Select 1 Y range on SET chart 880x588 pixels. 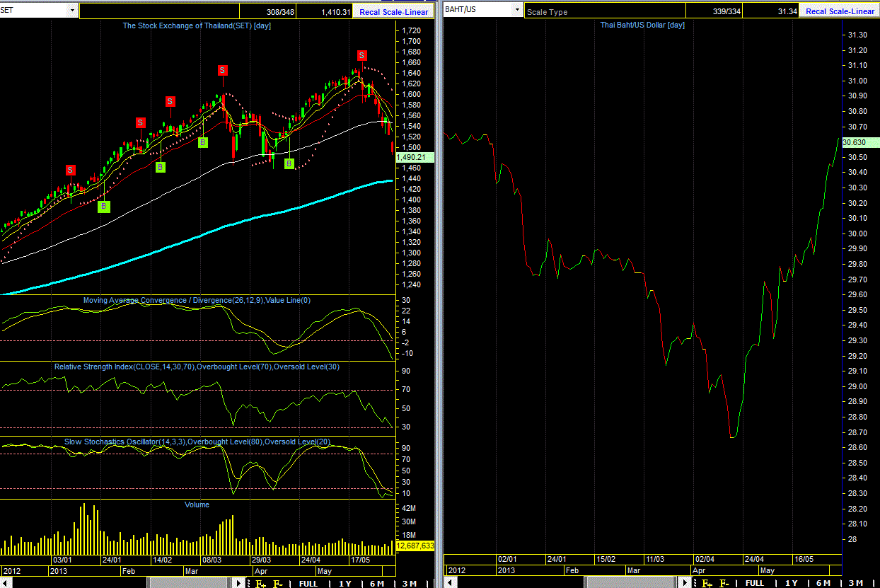click(x=345, y=584)
